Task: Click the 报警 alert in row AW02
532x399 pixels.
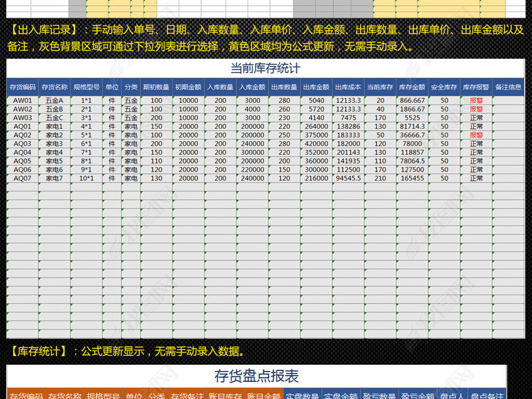Action: pyautogui.click(x=476, y=109)
